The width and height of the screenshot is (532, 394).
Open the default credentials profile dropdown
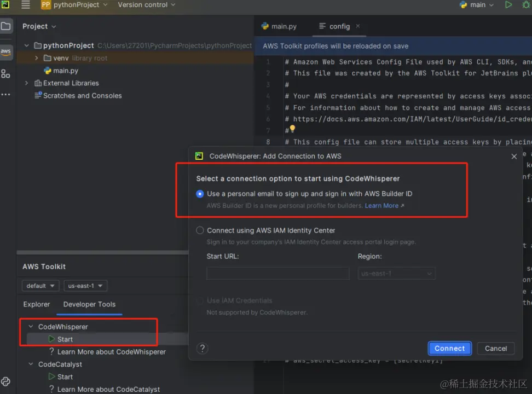click(41, 286)
